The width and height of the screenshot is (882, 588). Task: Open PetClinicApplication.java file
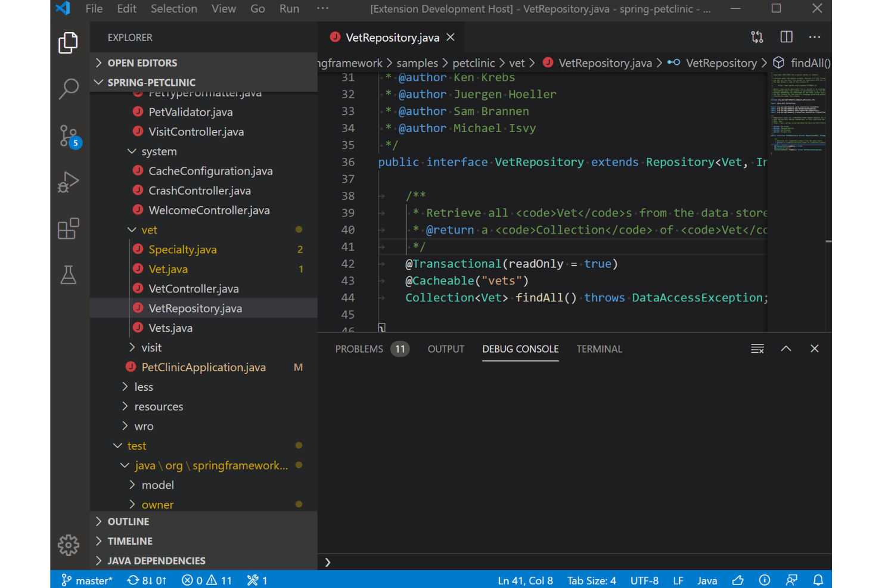point(204,367)
